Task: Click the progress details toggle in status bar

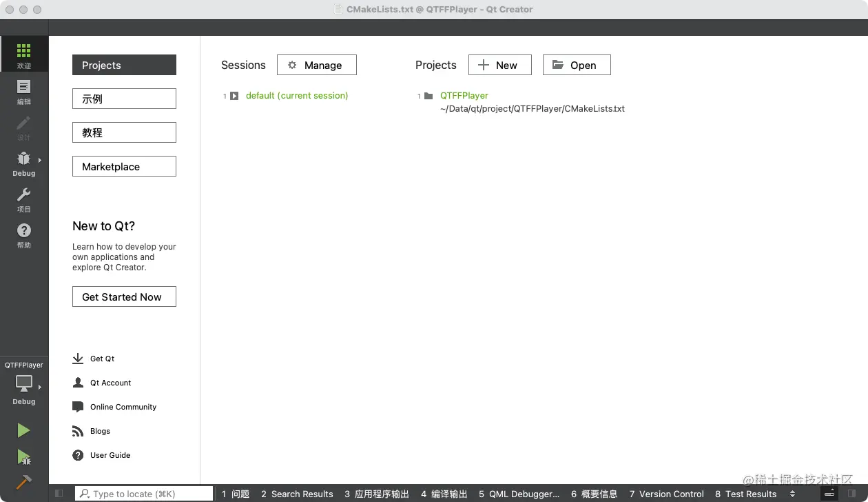Action: coord(829,494)
